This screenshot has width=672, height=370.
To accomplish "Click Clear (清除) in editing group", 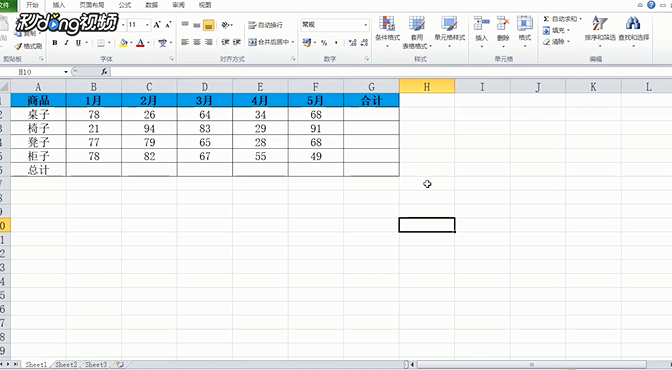I will point(555,42).
